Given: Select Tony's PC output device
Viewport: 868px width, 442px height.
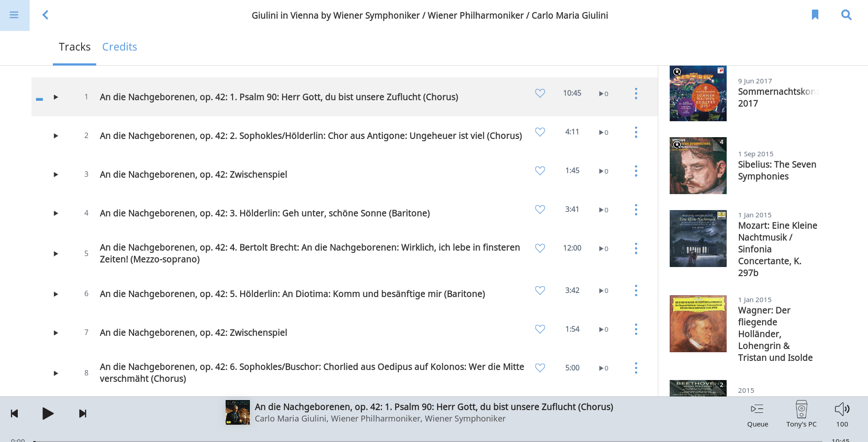Looking at the screenshot, I should [801, 414].
